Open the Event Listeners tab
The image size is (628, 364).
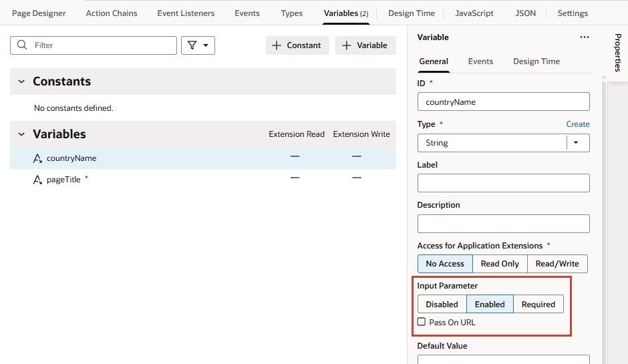point(186,13)
